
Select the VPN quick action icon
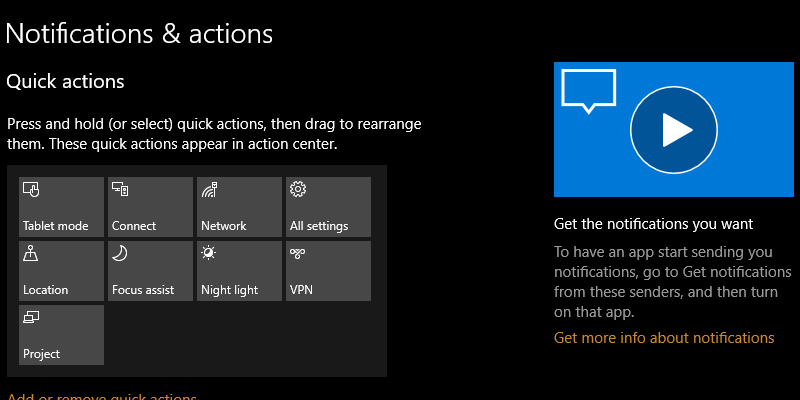(x=297, y=253)
